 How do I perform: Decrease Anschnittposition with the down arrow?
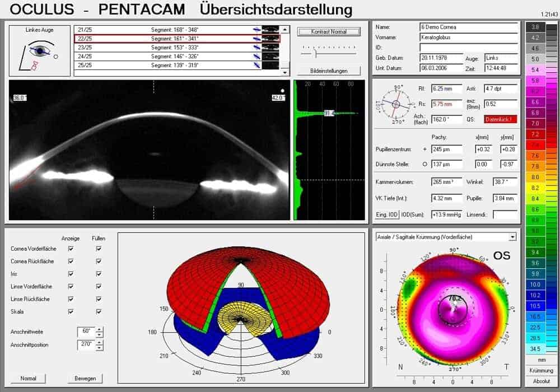99,348
